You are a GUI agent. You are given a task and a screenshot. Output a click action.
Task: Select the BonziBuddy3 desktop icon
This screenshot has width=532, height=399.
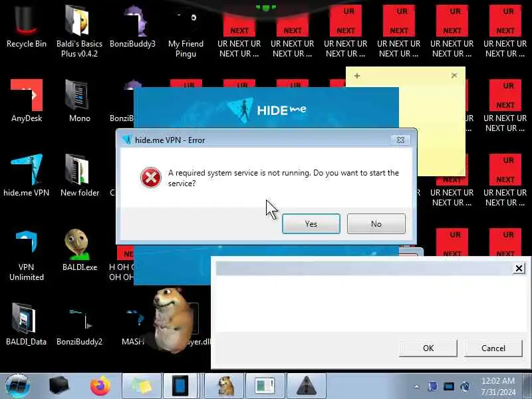(x=132, y=27)
